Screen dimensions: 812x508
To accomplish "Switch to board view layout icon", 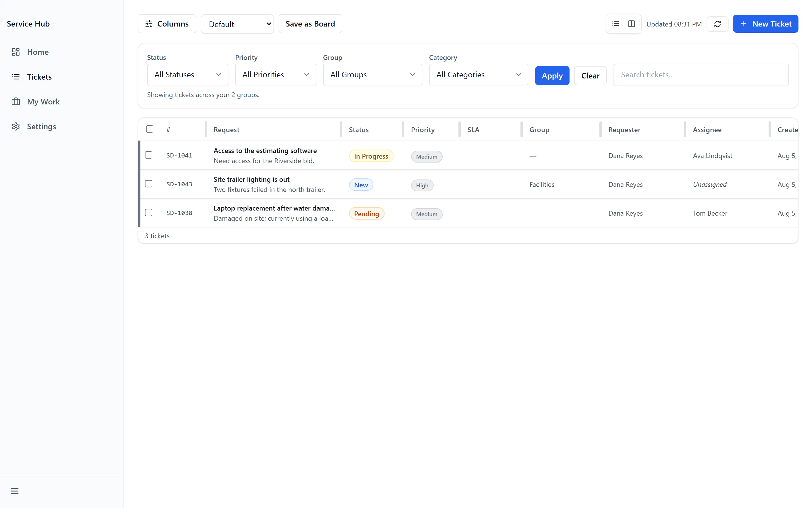I will tap(632, 24).
